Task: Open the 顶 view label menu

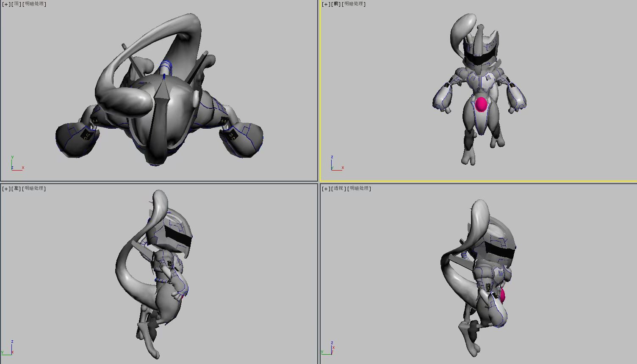Action: click(17, 4)
